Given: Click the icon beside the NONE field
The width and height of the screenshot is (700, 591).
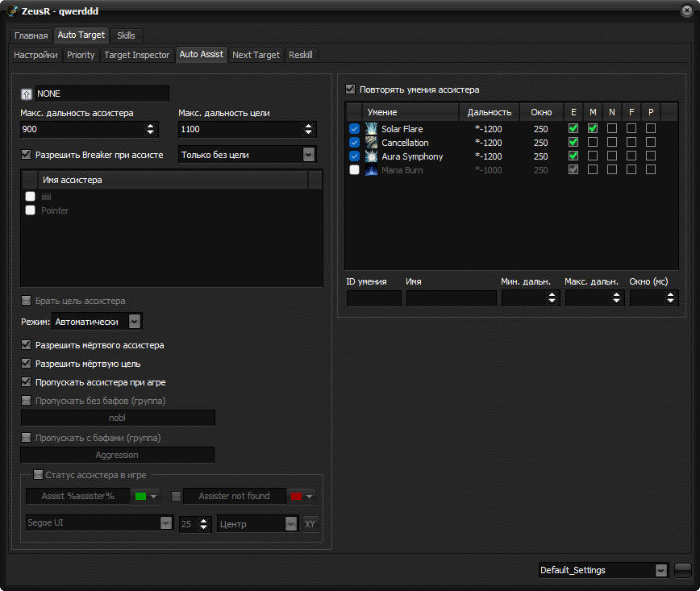Looking at the screenshot, I should [27, 94].
